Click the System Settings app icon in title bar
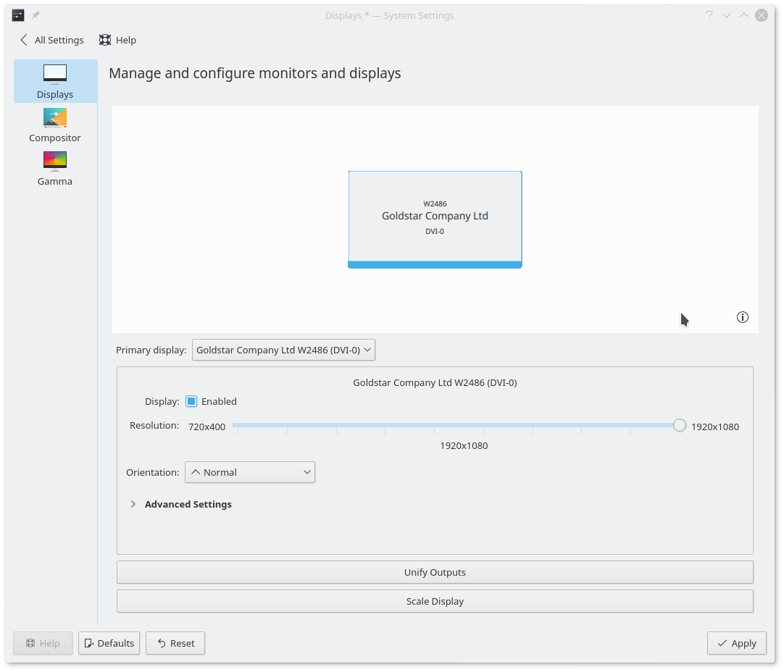Screen dimensions: 784x672 click(18, 15)
